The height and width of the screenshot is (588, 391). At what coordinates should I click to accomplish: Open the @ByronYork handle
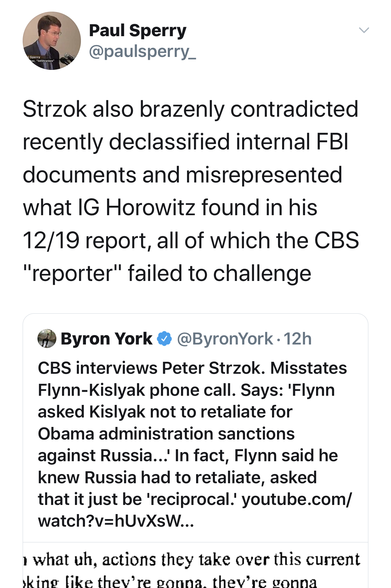[x=225, y=339]
